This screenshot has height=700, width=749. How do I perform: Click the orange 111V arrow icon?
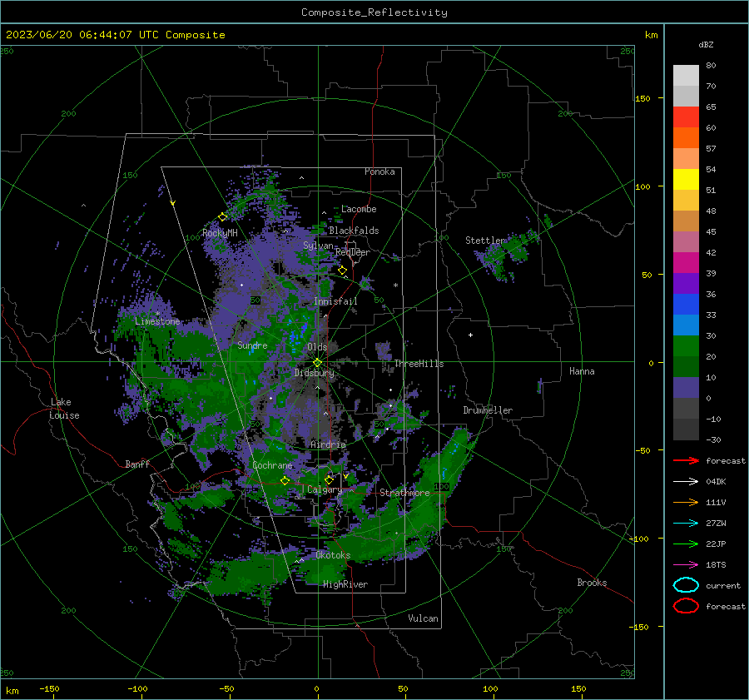click(x=686, y=502)
